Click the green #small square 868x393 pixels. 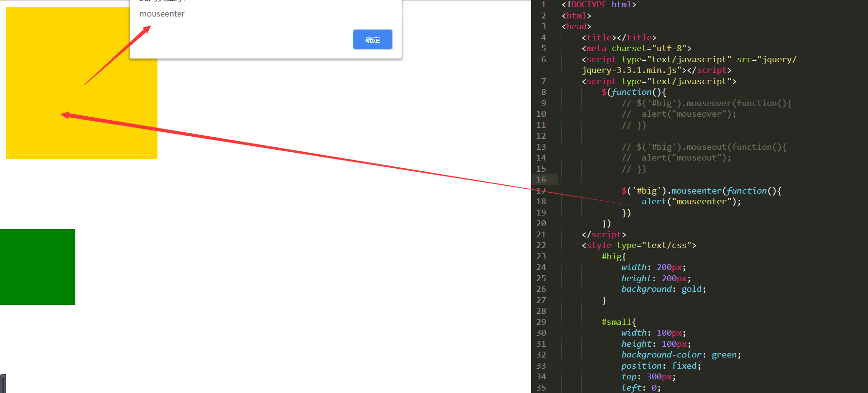click(37, 267)
